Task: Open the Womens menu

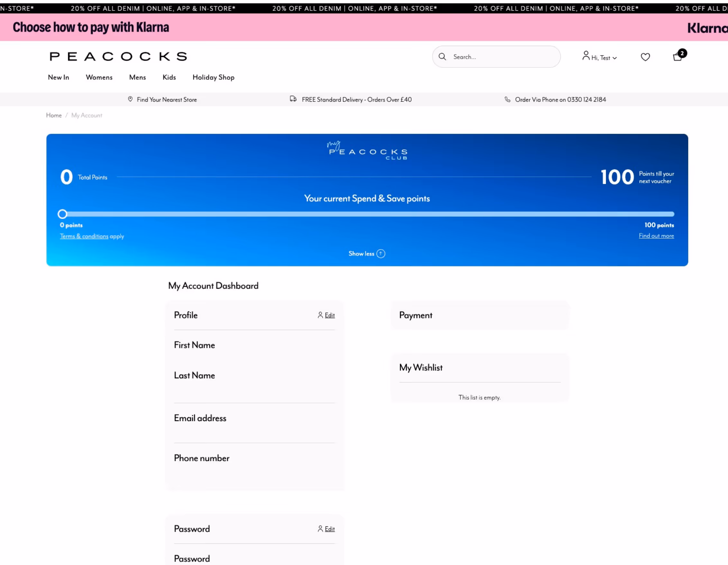Action: (99, 77)
